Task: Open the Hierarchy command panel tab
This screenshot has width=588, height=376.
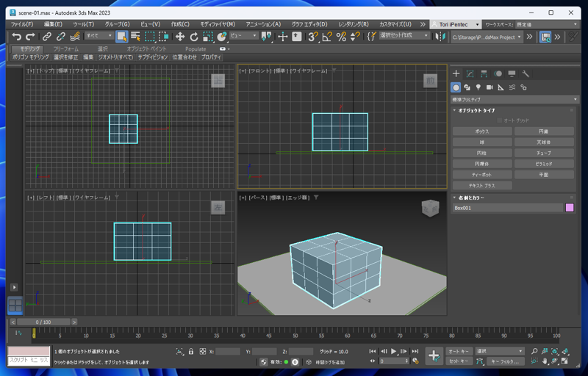Action: tap(484, 73)
